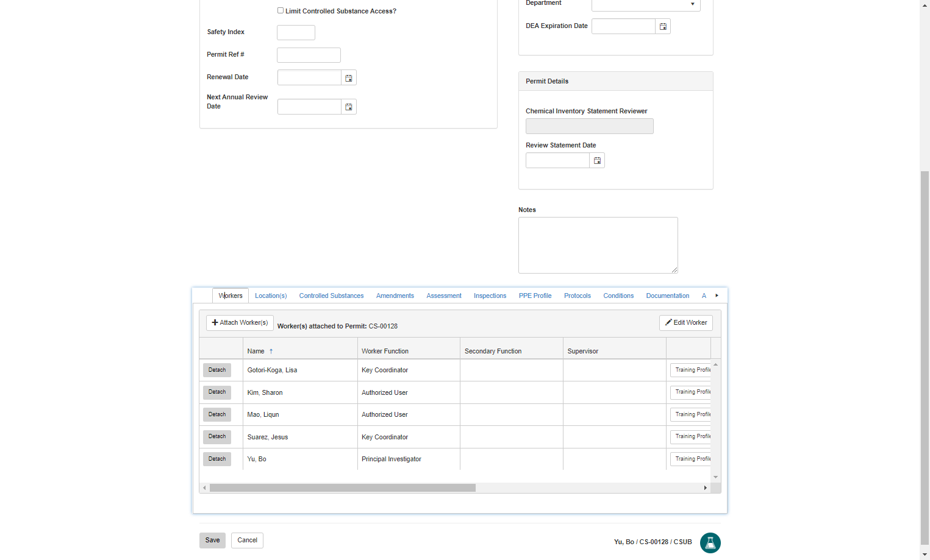Select the Amendments tab
This screenshot has width=930, height=560.
(395, 296)
